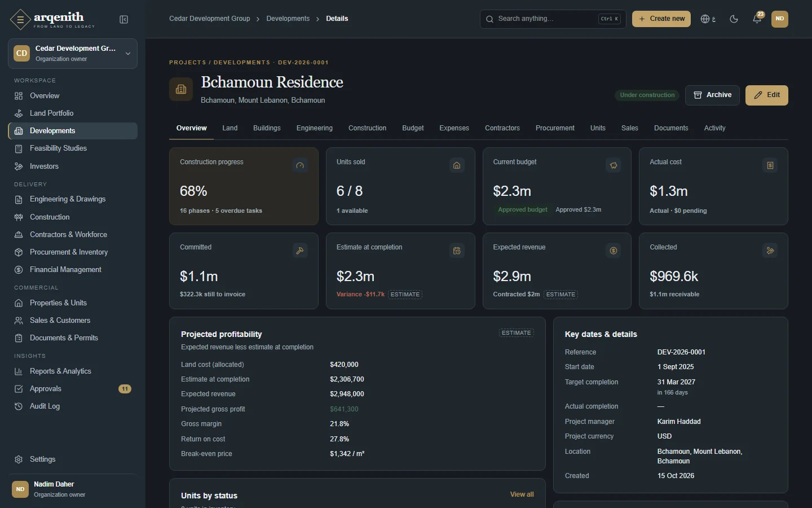
Task: Open Engineering & Drawings in the sidebar
Action: tap(73, 199)
